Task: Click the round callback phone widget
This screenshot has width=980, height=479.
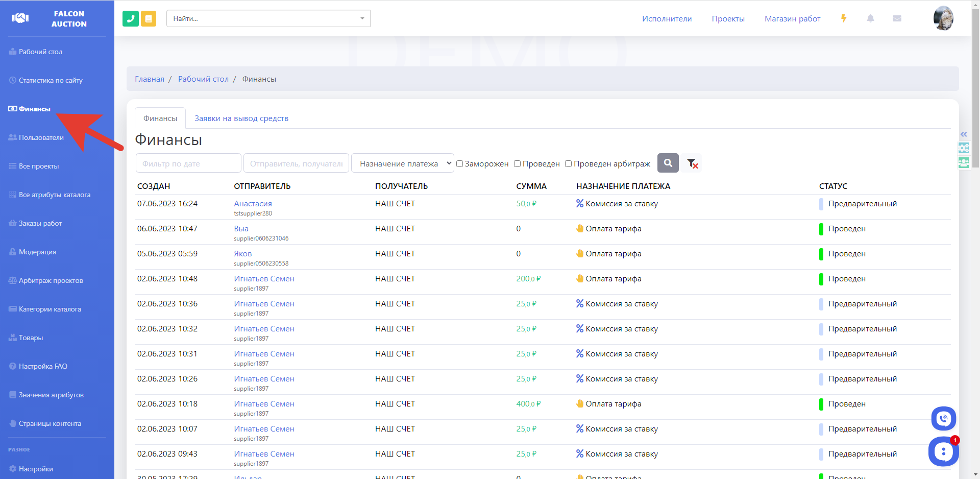Action: coord(943,419)
